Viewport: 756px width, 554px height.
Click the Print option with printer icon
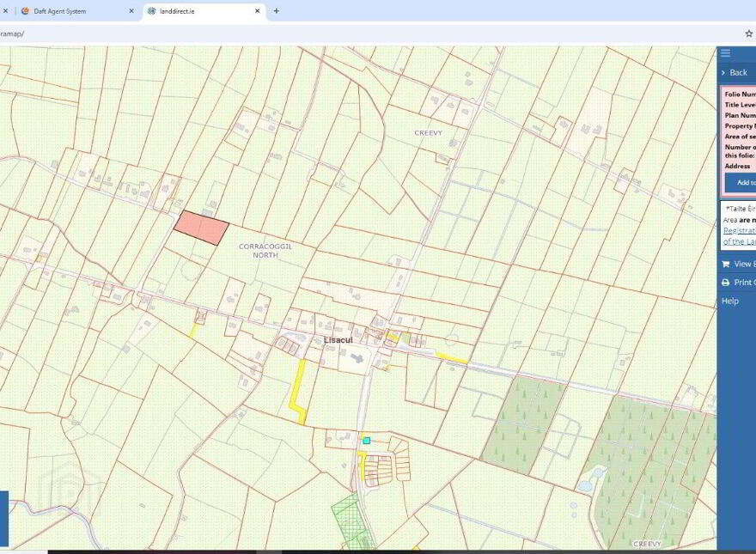tap(739, 283)
